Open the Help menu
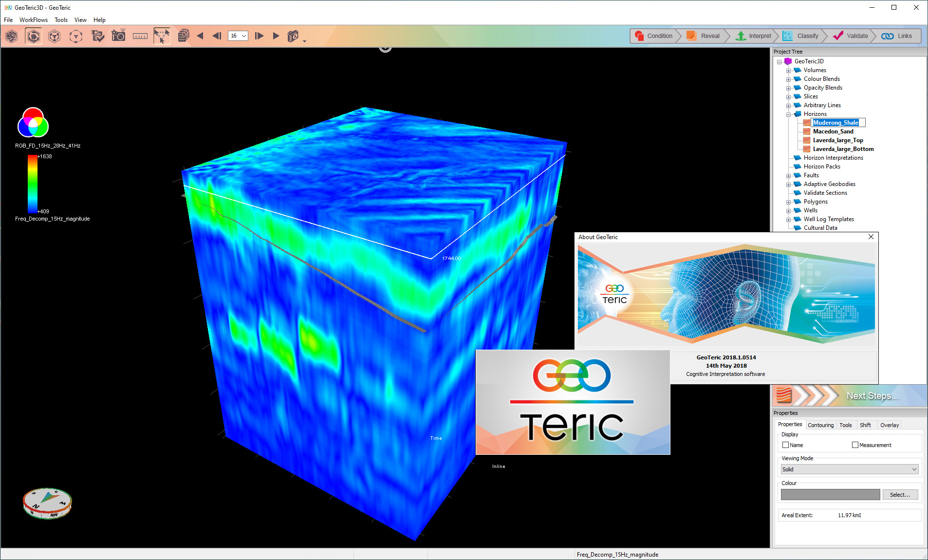The width and height of the screenshot is (928, 560). point(99,20)
